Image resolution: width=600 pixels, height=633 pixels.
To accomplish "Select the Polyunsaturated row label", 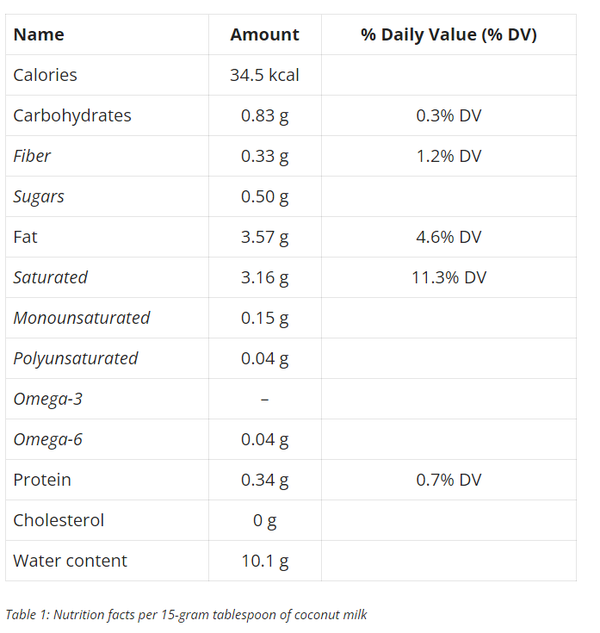I will click(75, 358).
